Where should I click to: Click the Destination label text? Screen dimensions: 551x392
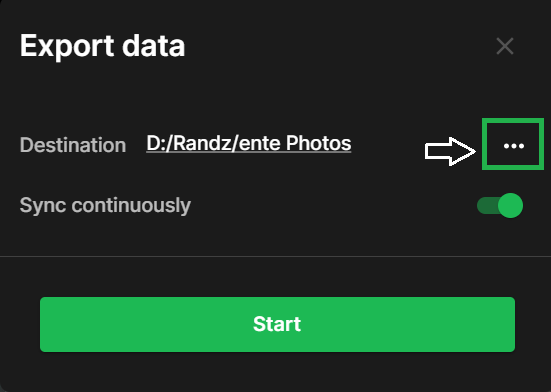[73, 145]
